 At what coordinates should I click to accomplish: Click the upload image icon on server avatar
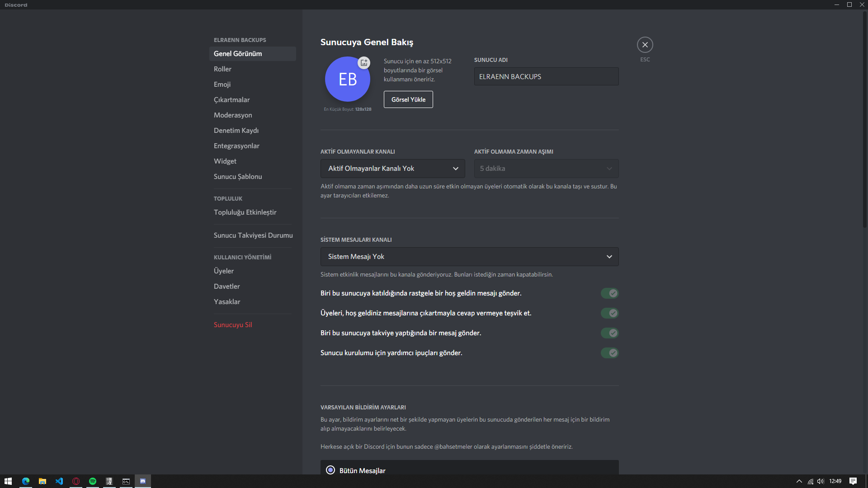pos(364,63)
